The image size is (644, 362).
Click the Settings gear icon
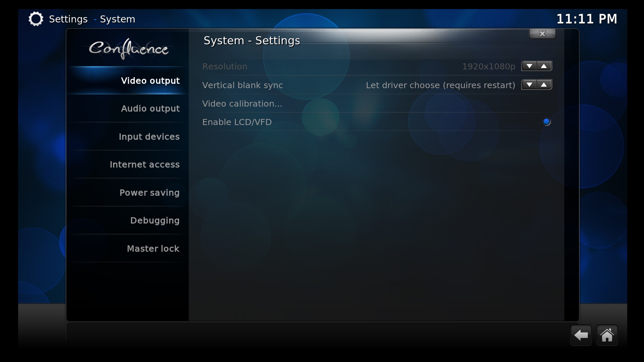(x=36, y=19)
